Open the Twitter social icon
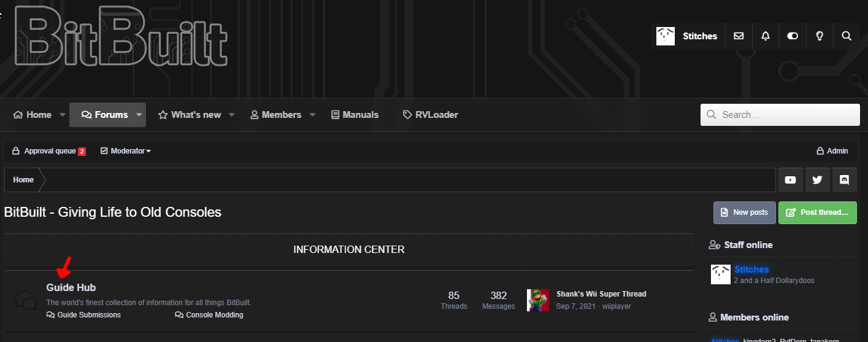Image resolution: width=868 pixels, height=342 pixels. coord(817,180)
